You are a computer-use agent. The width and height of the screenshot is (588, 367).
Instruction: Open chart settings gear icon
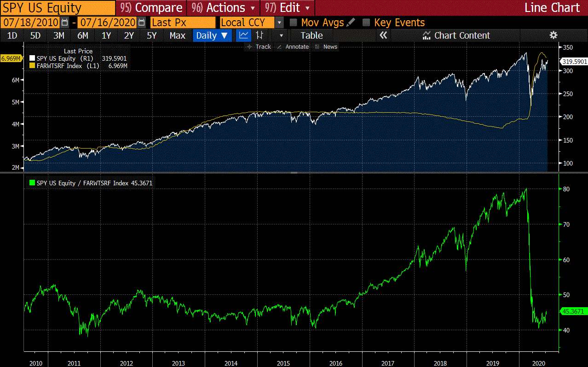[553, 35]
